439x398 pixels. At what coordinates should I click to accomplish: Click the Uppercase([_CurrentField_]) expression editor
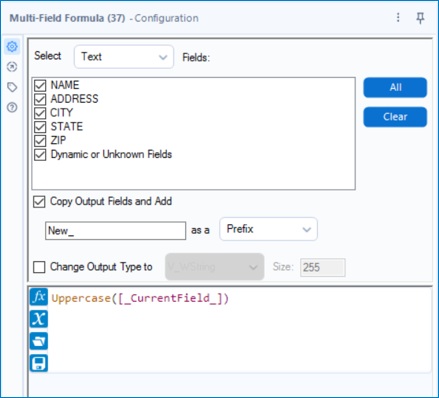(x=239, y=330)
